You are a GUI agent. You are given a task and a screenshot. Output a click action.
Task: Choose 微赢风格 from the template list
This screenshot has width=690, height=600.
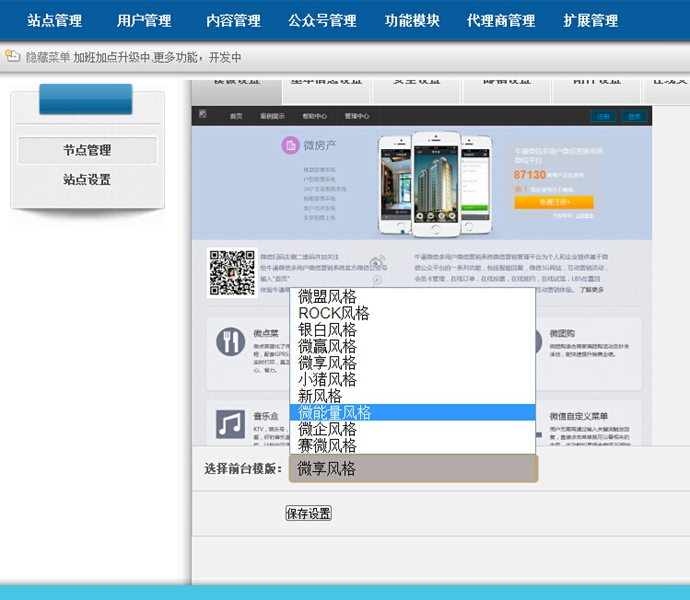pos(412,346)
